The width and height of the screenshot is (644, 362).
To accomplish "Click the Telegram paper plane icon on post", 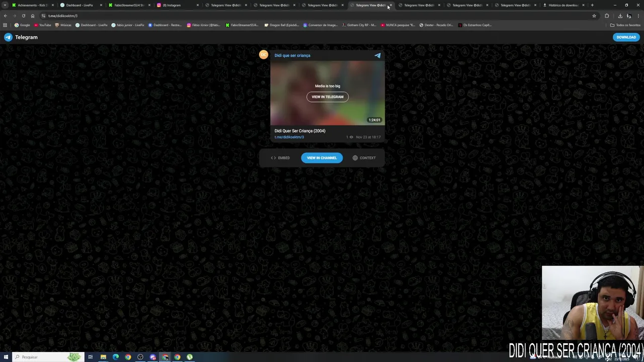I will [x=378, y=55].
